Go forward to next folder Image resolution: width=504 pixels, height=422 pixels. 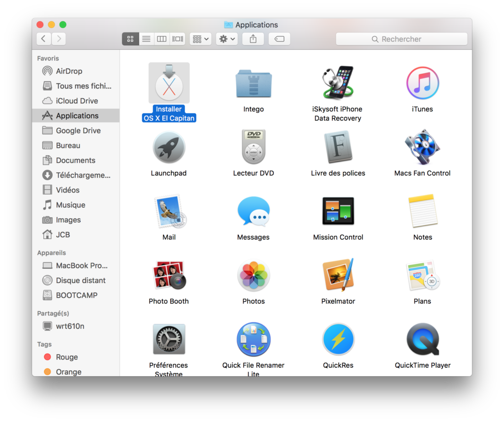point(59,39)
